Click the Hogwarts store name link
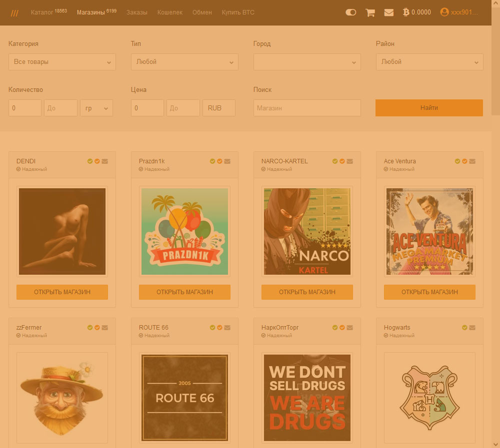500x448 pixels. tap(397, 328)
